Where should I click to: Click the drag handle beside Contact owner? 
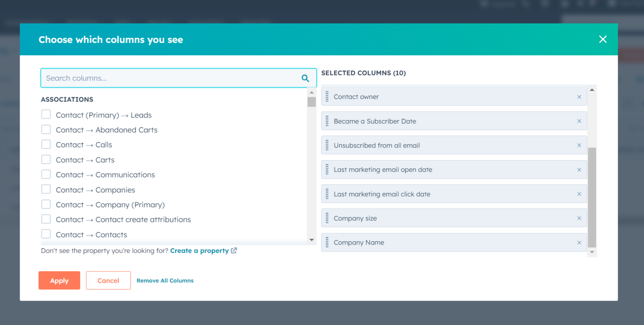(327, 96)
